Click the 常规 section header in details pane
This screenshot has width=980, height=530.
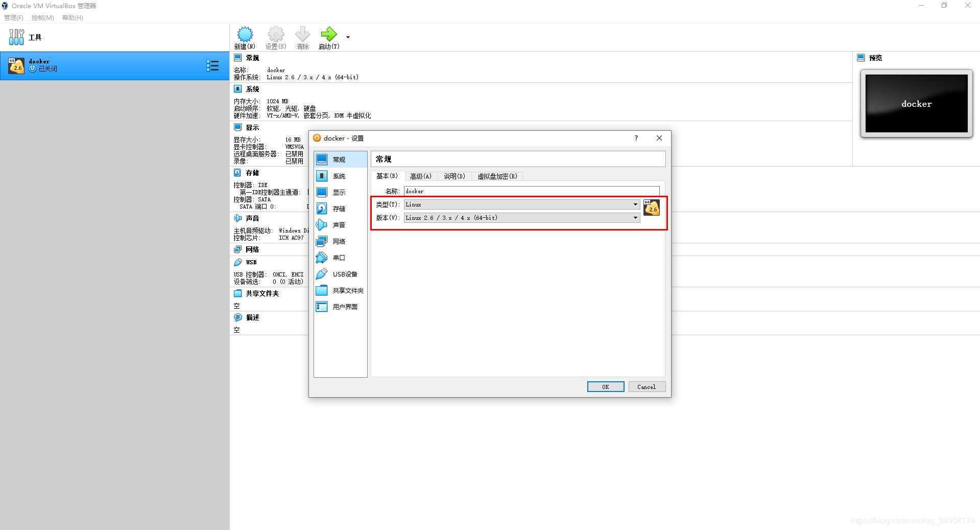click(252, 58)
